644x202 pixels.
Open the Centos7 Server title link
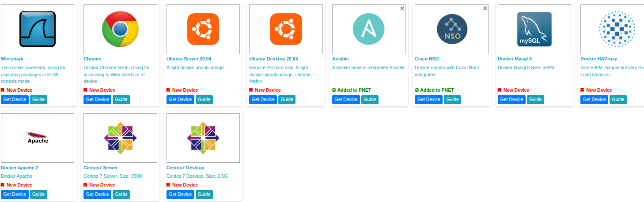(101, 168)
